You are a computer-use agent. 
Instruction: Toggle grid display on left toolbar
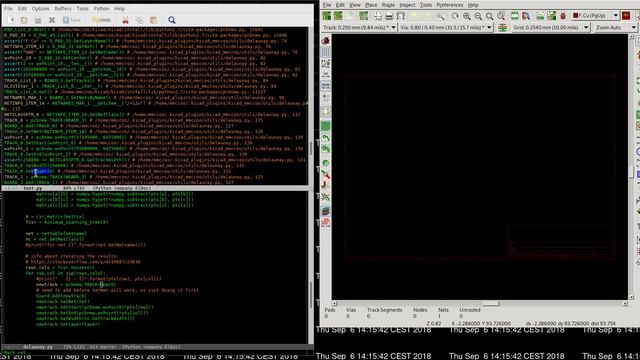click(x=325, y=52)
